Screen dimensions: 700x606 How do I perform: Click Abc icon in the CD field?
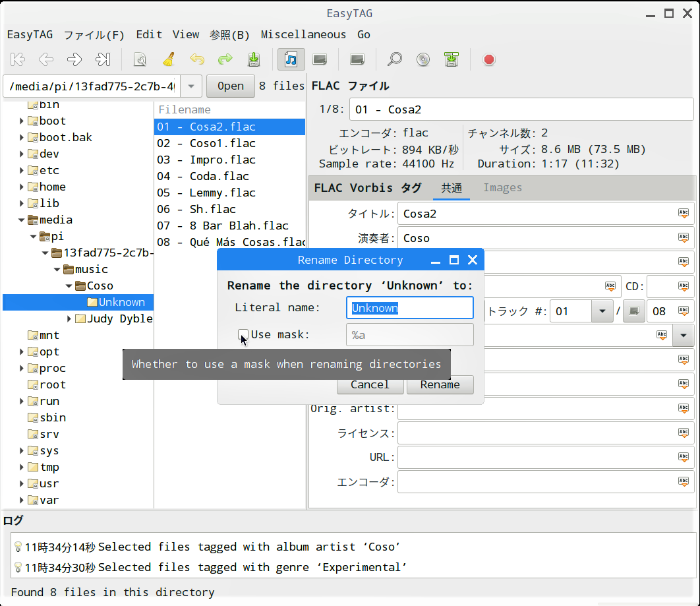click(x=684, y=286)
